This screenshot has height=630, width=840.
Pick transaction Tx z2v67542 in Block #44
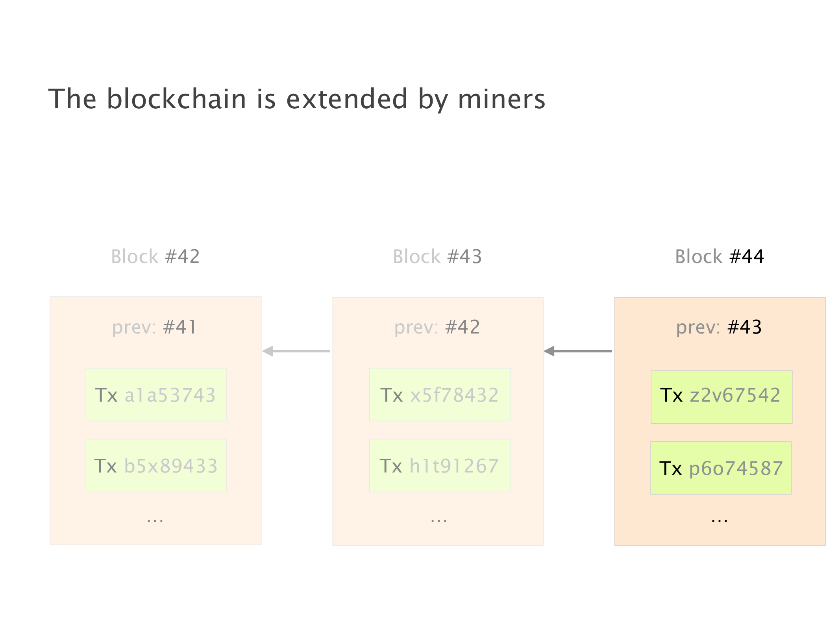pos(721,397)
